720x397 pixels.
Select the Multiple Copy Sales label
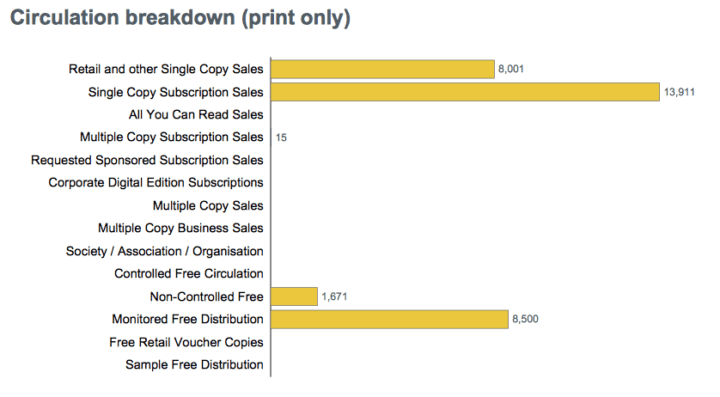click(208, 206)
